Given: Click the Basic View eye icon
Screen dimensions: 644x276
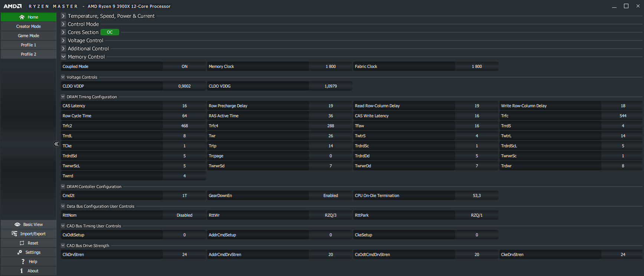Looking at the screenshot, I should click(17, 224).
